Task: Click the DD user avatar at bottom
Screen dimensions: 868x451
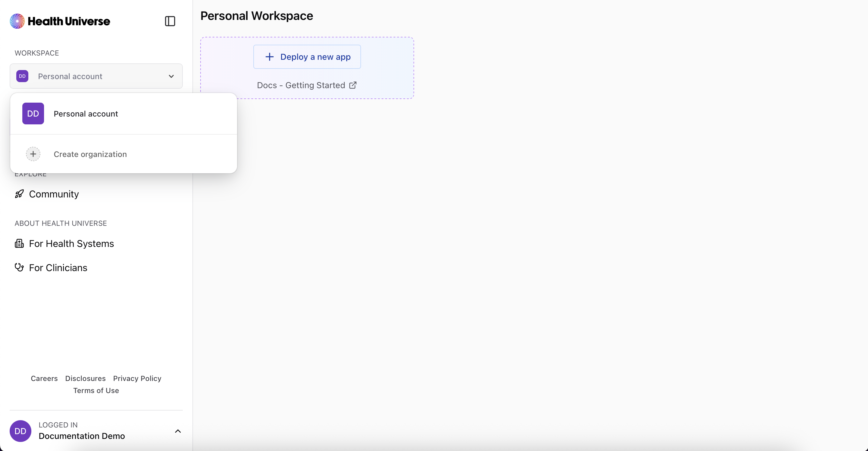Action: [x=21, y=431]
